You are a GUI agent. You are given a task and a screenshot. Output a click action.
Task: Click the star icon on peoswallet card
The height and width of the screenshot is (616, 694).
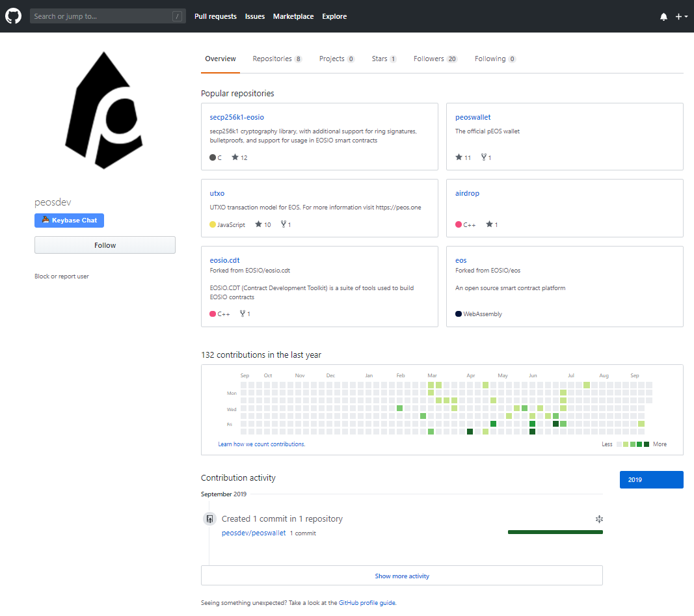pyautogui.click(x=459, y=157)
